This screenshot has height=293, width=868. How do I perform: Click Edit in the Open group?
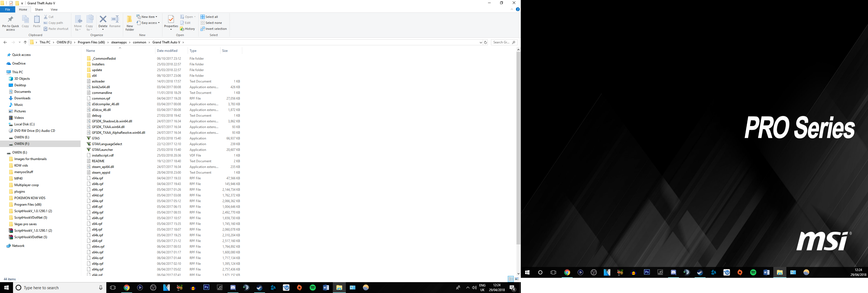tap(185, 23)
